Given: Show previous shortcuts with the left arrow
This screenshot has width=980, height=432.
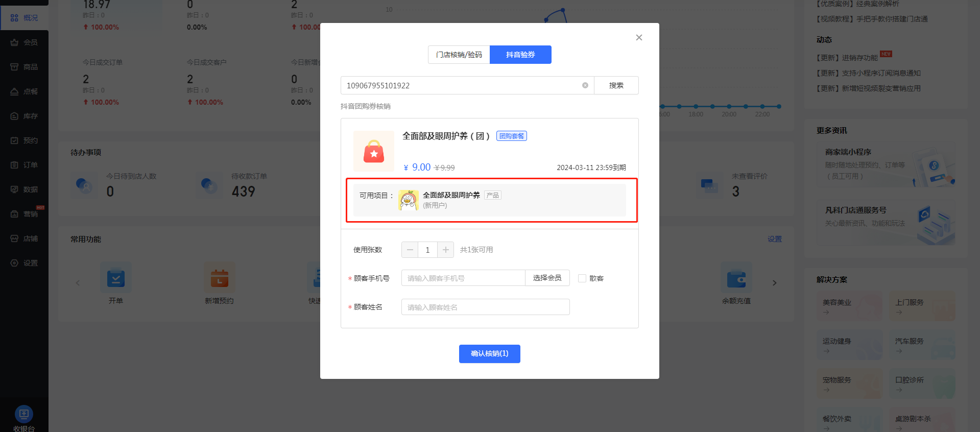Looking at the screenshot, I should coord(78,282).
